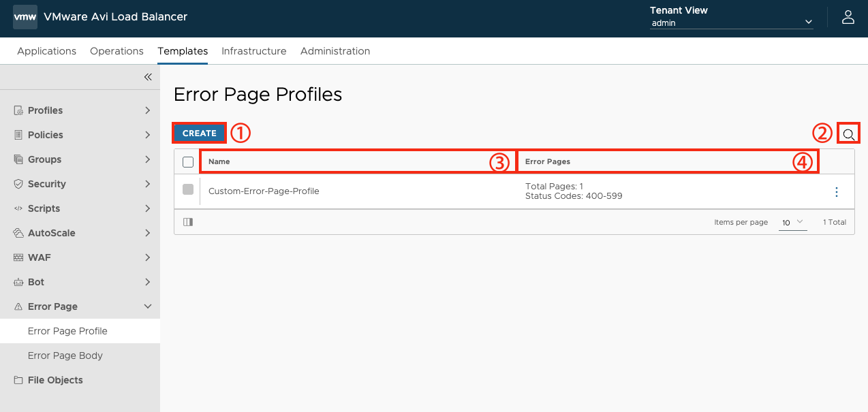
Task: Click the Groups sidebar icon
Action: tap(18, 159)
